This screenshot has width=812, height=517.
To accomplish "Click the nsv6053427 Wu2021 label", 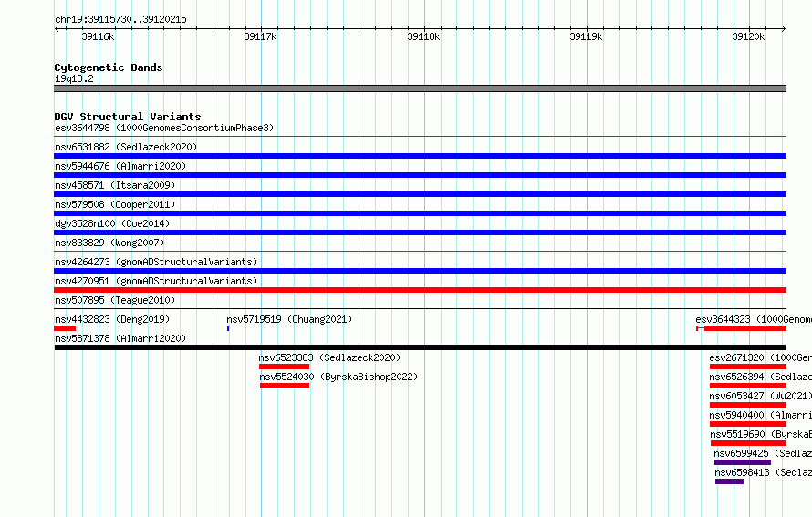I will click(x=761, y=396).
